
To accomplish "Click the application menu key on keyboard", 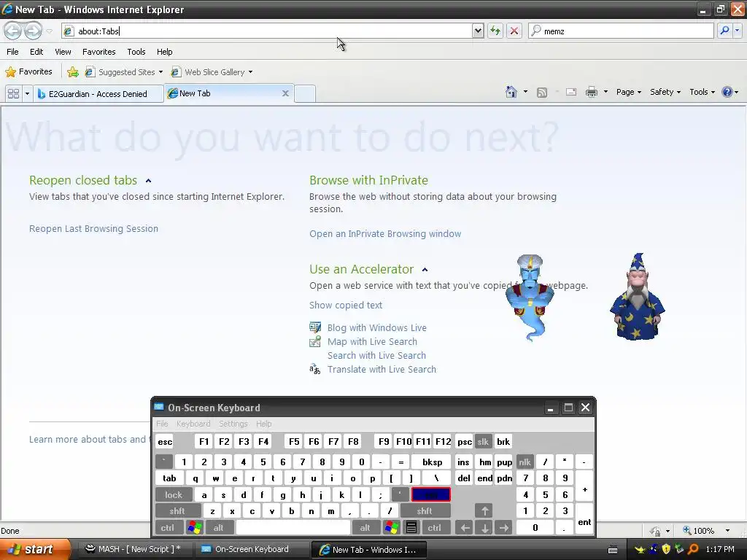I will click(411, 528).
